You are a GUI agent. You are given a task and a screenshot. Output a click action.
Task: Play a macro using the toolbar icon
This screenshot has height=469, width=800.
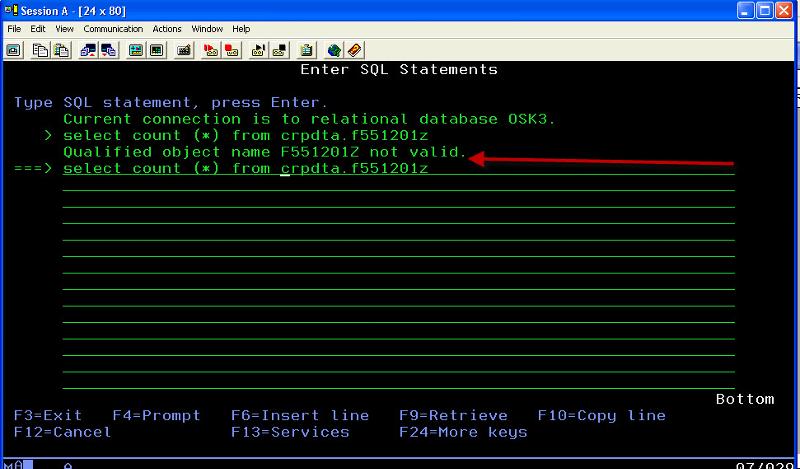click(x=258, y=50)
